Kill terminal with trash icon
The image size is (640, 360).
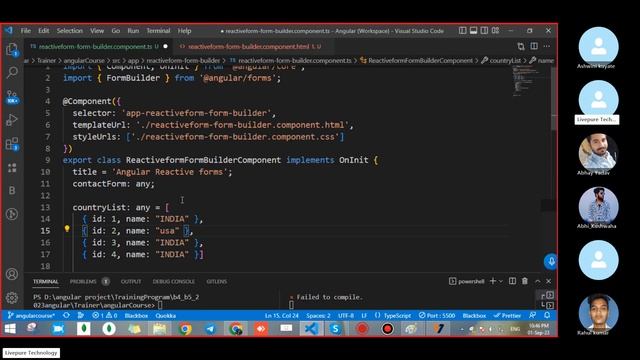point(525,281)
